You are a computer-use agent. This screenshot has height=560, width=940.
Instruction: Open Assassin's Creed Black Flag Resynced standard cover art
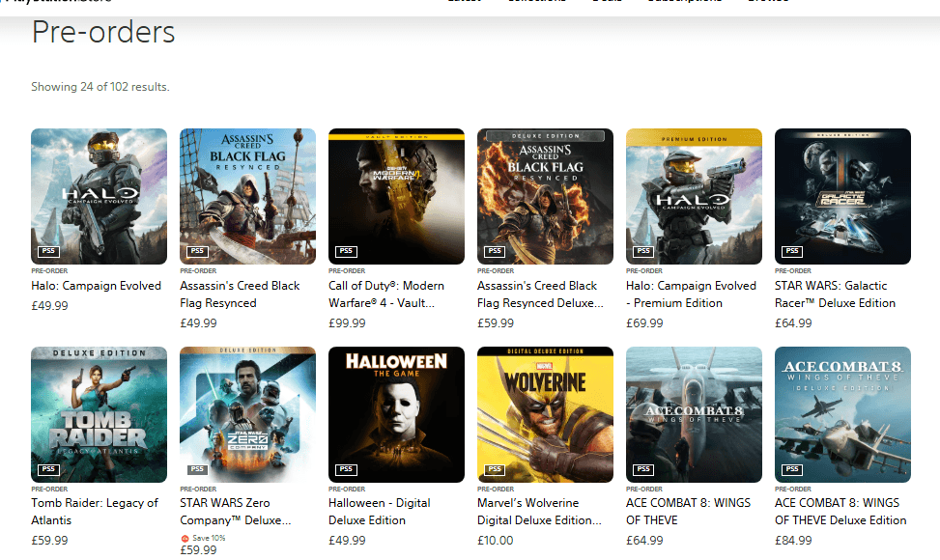[247, 196]
